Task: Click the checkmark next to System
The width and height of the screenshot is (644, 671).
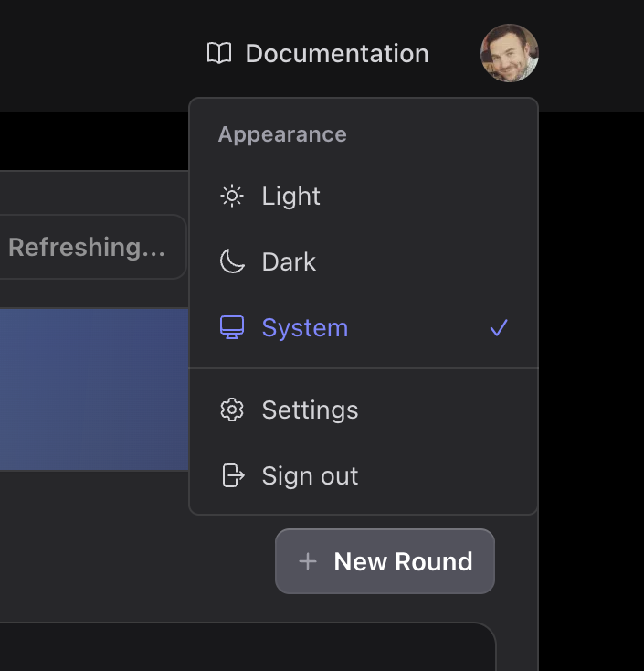Action: click(499, 328)
